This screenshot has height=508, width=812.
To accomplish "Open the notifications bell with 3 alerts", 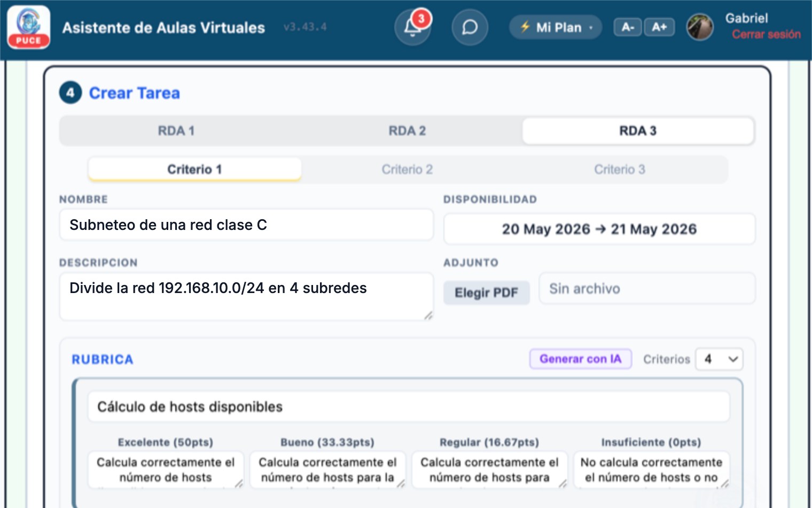I will coord(412,27).
